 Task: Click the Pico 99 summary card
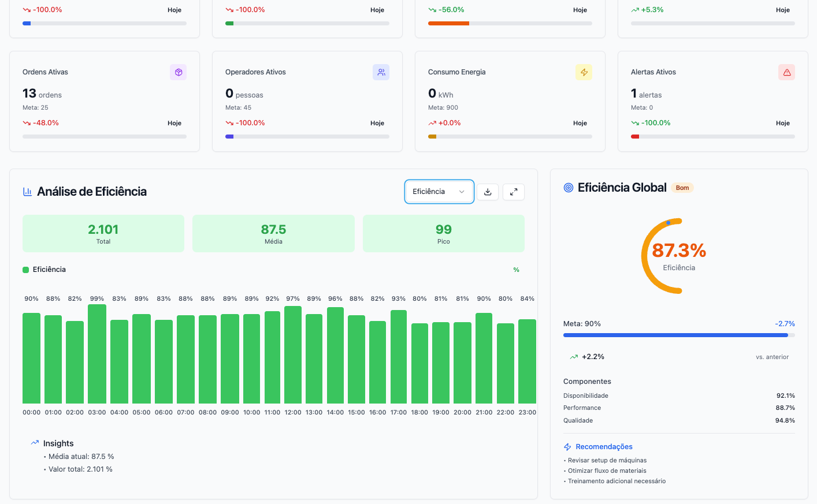point(443,234)
